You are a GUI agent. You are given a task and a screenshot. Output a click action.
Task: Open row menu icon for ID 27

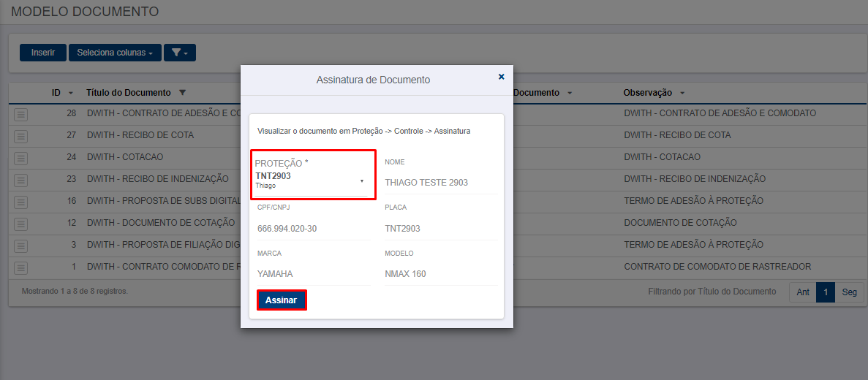point(21,136)
